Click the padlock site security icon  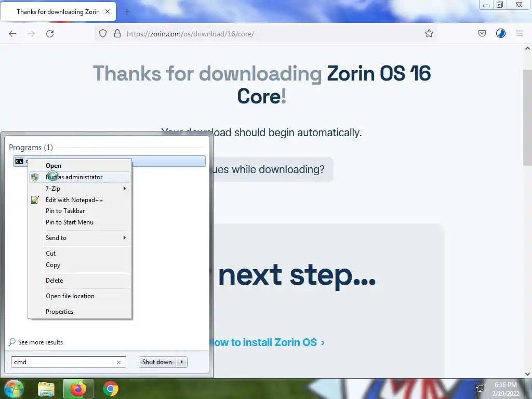click(117, 33)
